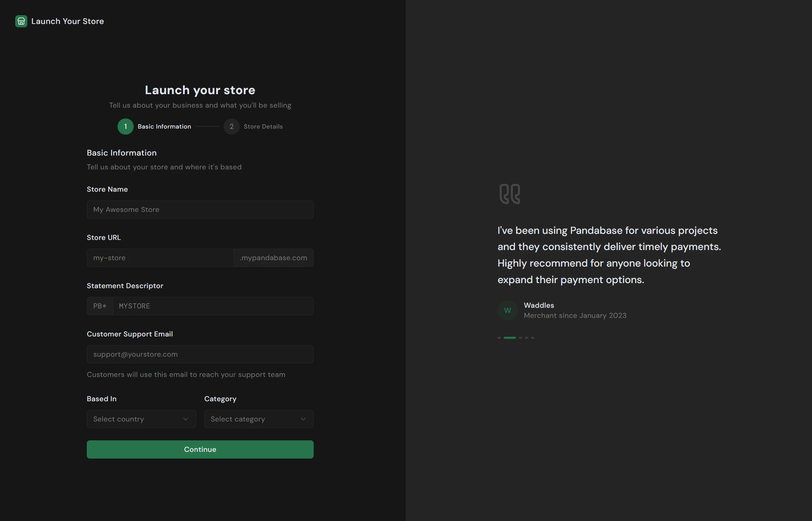Click the Category label
The height and width of the screenshot is (521, 812).
point(220,399)
